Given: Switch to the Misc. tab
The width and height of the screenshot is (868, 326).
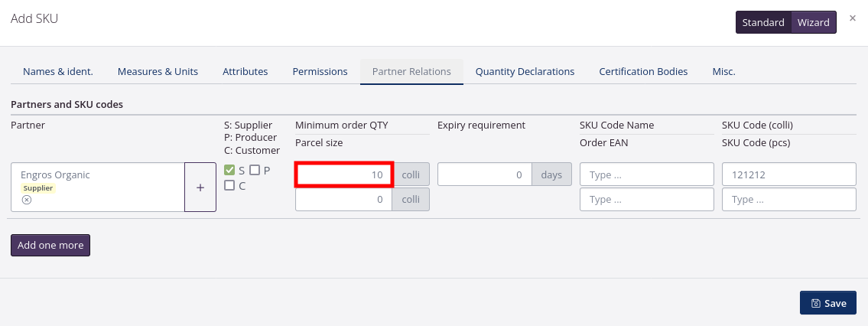Looking at the screenshot, I should point(723,71).
